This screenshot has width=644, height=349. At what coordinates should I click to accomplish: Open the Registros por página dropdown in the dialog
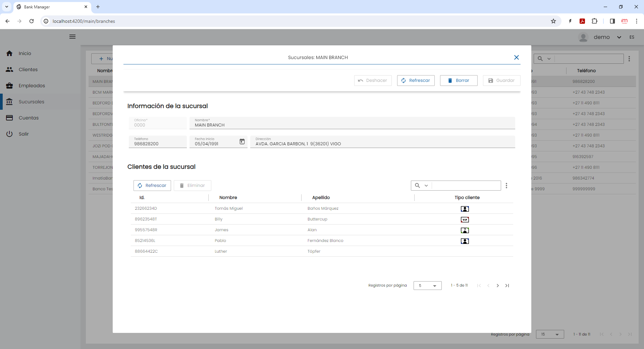click(x=428, y=286)
